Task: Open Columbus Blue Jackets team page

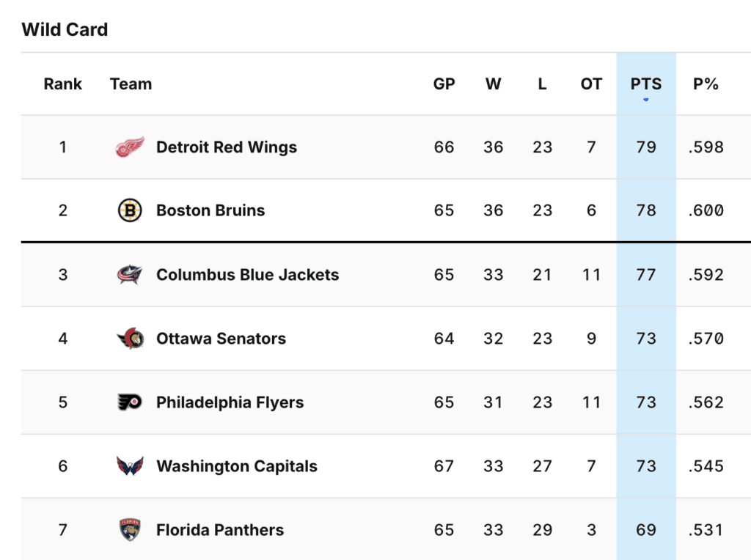Action: [x=247, y=275]
